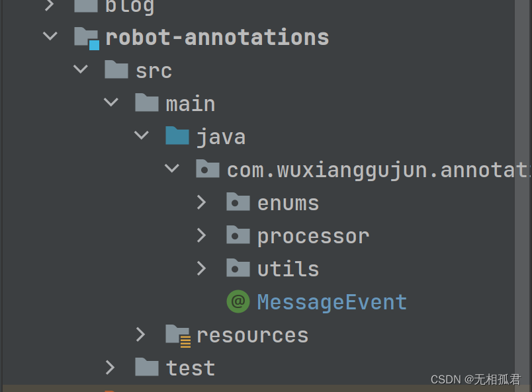Expand the processor package

pyautogui.click(x=202, y=235)
